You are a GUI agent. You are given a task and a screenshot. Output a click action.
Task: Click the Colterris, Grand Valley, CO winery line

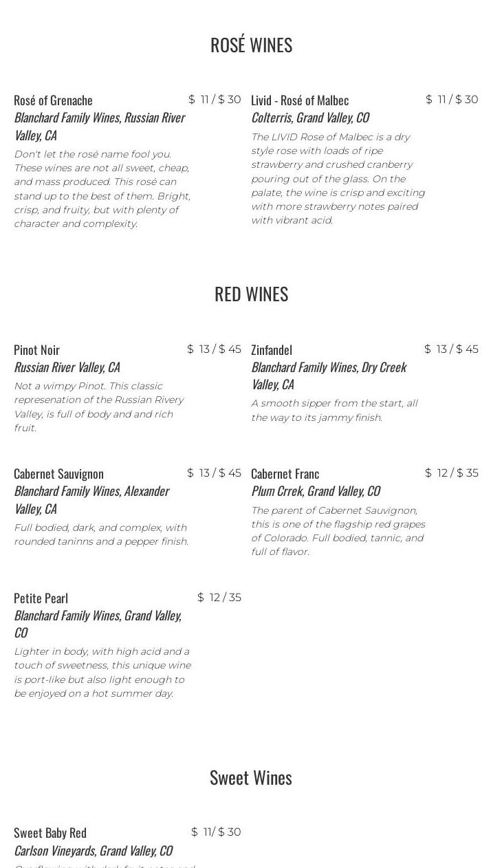(310, 118)
